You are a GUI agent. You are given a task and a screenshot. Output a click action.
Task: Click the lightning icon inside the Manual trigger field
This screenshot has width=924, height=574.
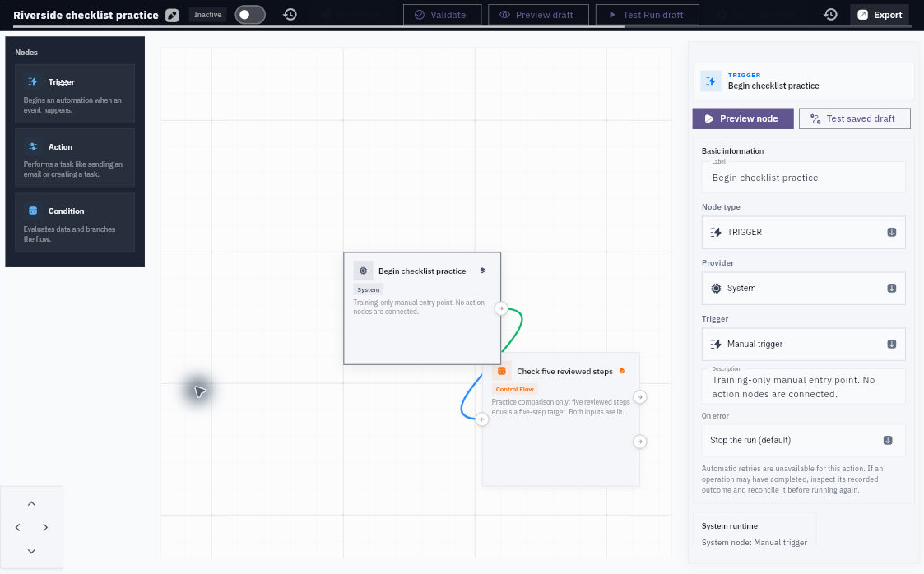[716, 344]
